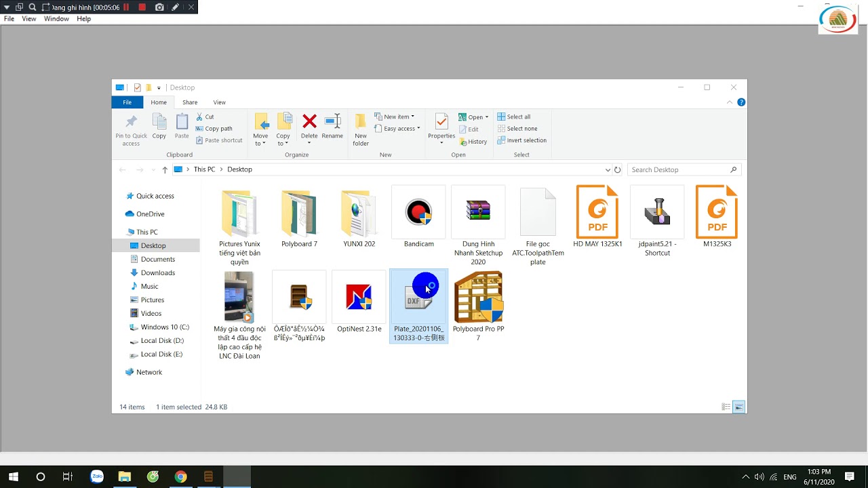
Task: Open the Move to dropdown
Action: point(260,140)
